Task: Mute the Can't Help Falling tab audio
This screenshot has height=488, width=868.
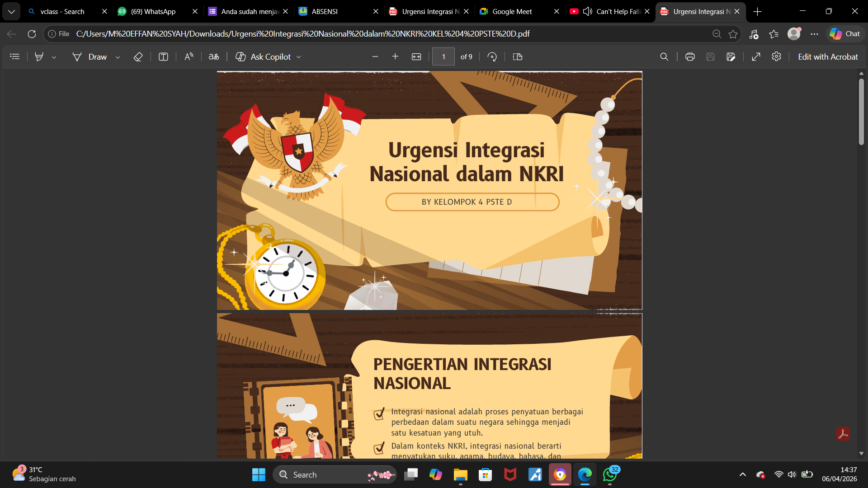Action: 588,11
